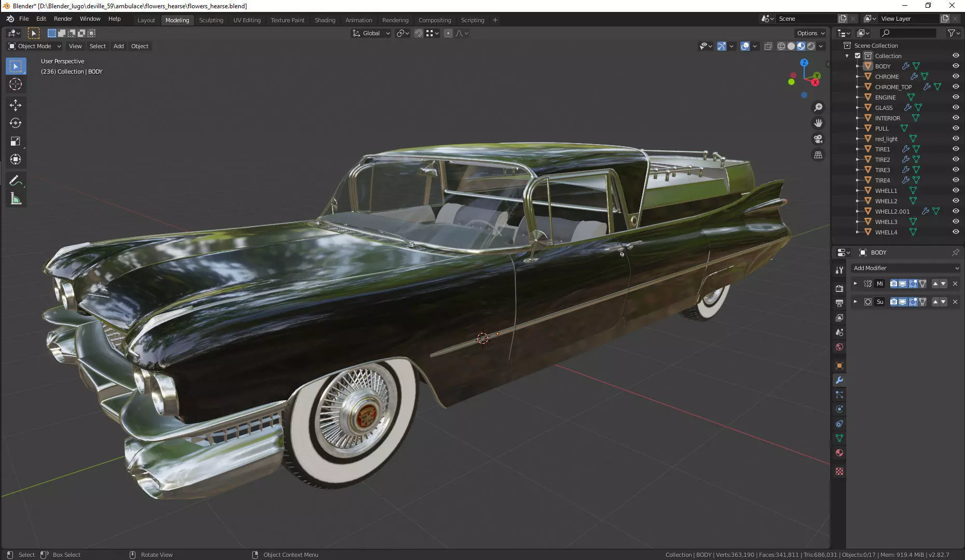
Task: Click the viewport Options button
Action: pyautogui.click(x=810, y=33)
